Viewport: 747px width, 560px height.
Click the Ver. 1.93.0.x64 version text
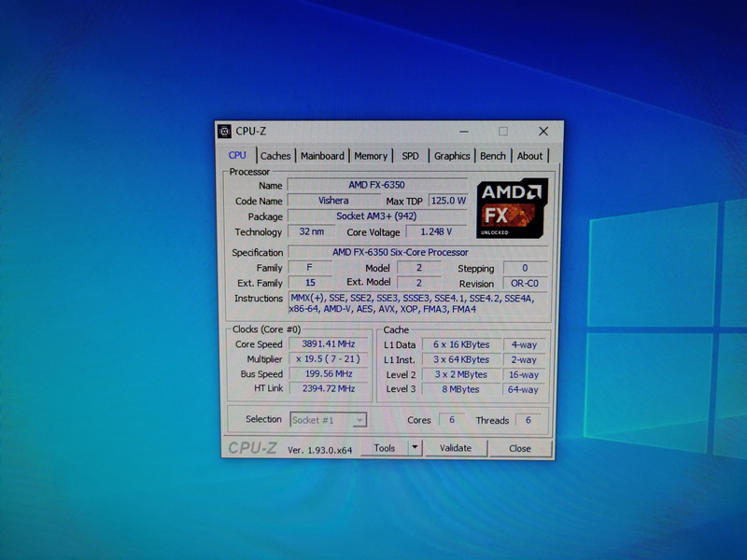click(x=319, y=450)
